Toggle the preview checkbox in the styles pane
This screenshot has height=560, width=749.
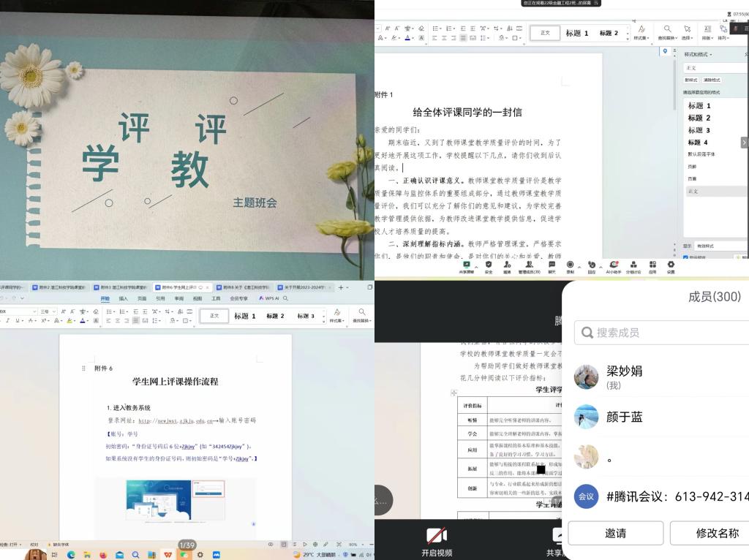[685, 258]
